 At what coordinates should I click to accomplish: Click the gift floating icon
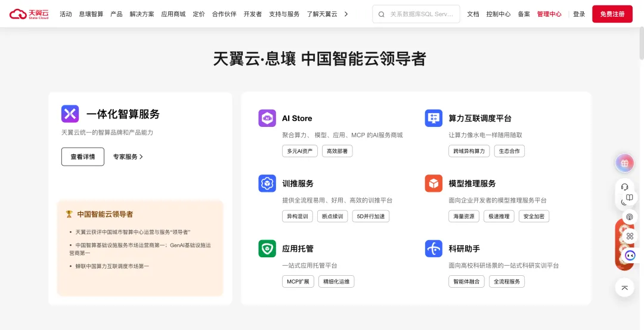pyautogui.click(x=624, y=163)
